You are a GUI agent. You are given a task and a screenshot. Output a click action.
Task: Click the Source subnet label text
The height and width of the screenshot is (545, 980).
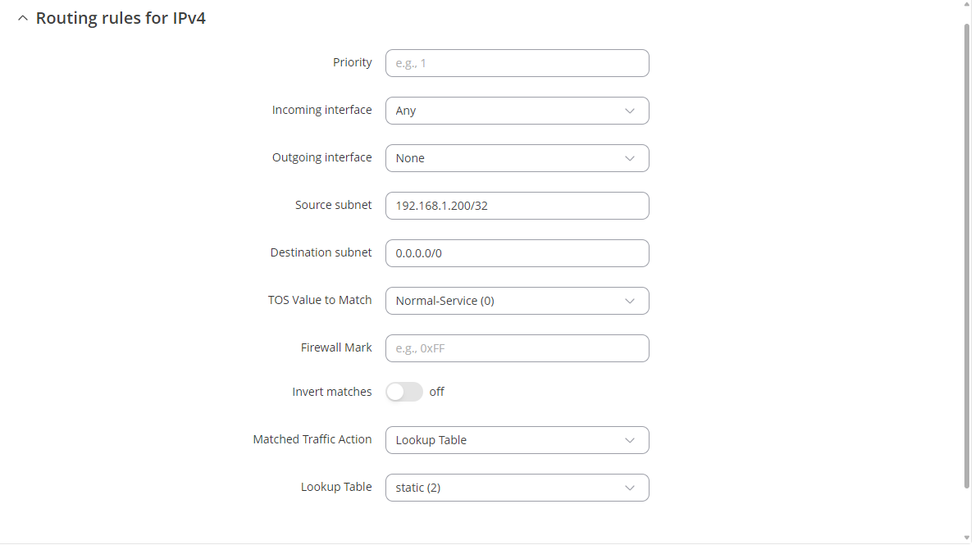click(x=333, y=205)
